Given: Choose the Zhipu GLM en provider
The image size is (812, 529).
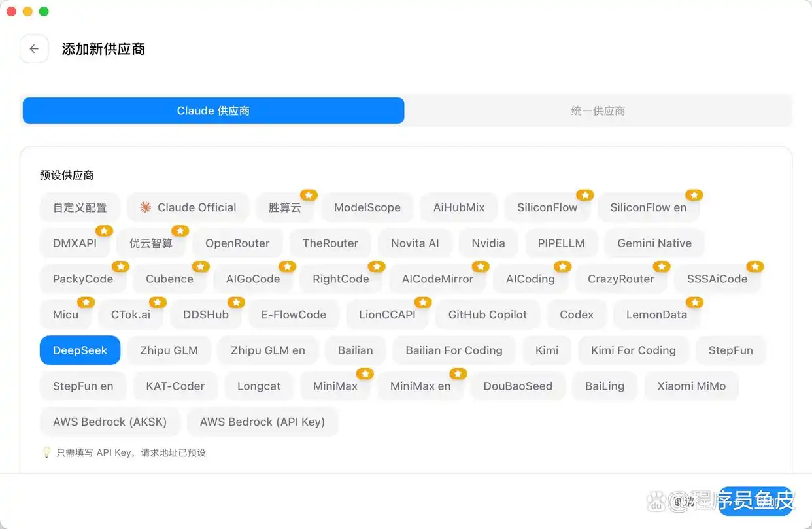Looking at the screenshot, I should [268, 350].
